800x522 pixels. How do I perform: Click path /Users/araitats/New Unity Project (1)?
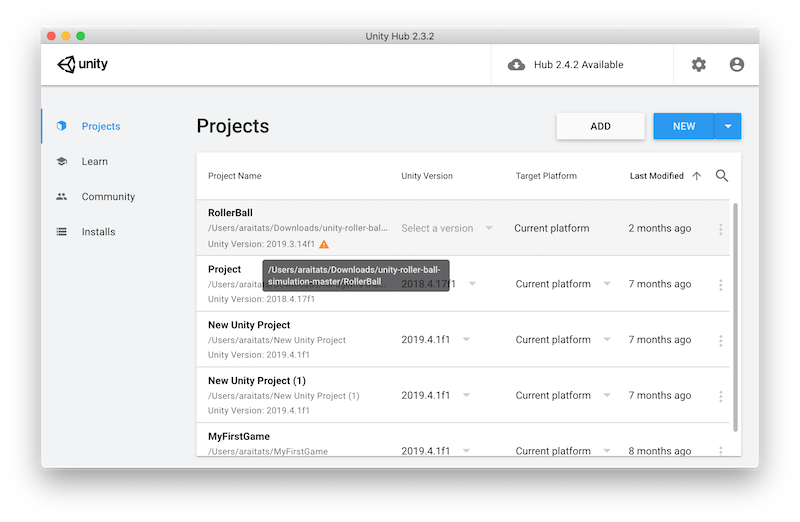(x=284, y=395)
